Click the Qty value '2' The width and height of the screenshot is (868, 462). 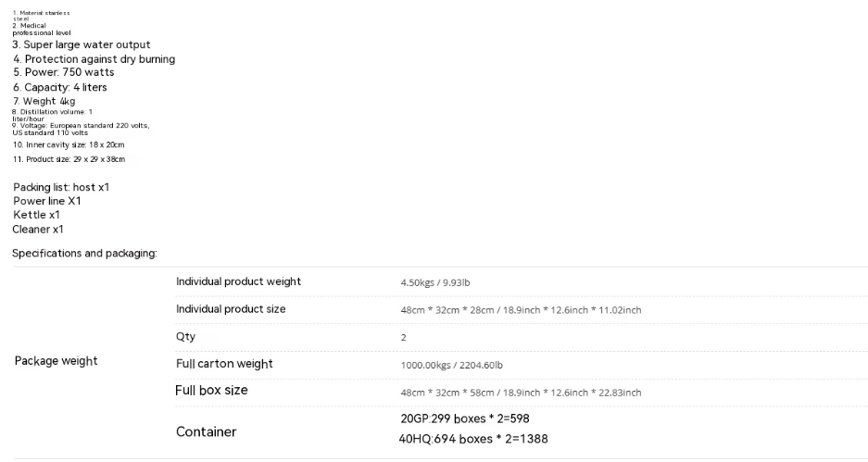404,338
